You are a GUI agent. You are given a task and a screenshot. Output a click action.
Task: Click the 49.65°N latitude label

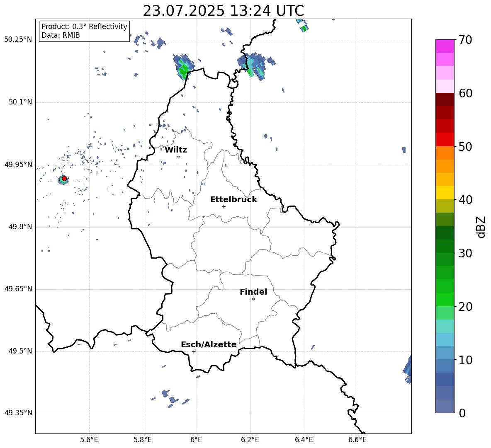[x=18, y=288]
